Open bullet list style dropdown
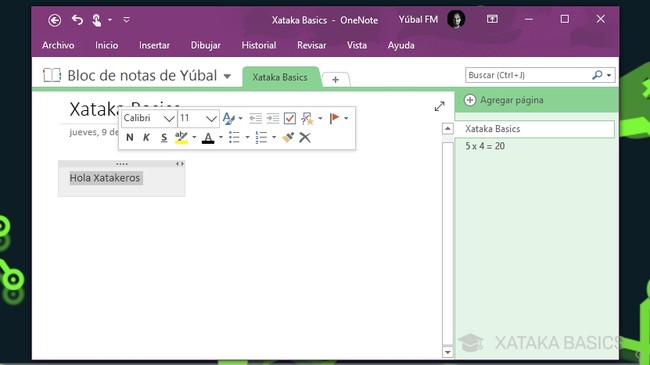Image resolution: width=650 pixels, height=365 pixels. pos(247,137)
